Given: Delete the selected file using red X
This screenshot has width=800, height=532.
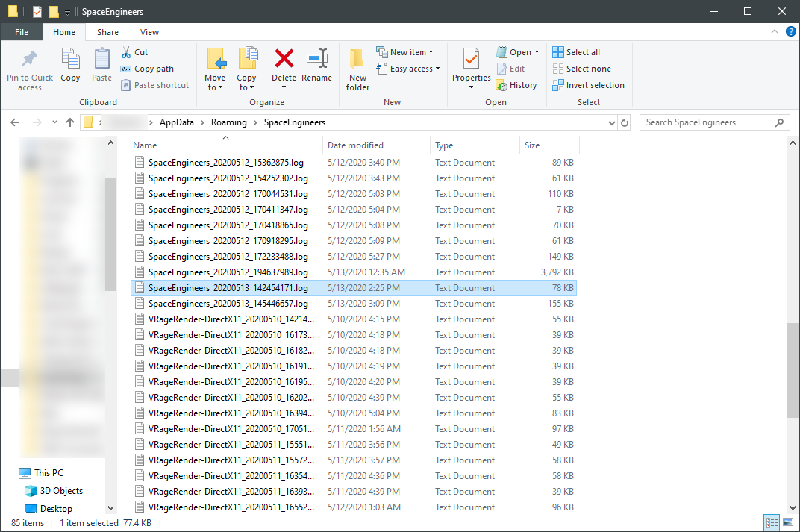Looking at the screenshot, I should [x=284, y=60].
